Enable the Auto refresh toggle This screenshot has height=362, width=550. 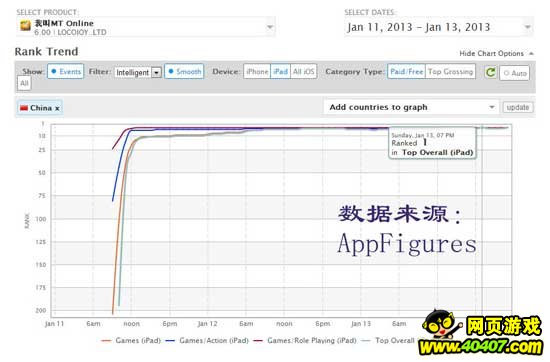point(515,73)
